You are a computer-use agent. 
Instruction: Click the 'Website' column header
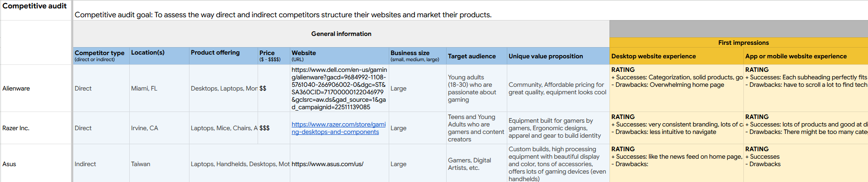tap(339, 56)
